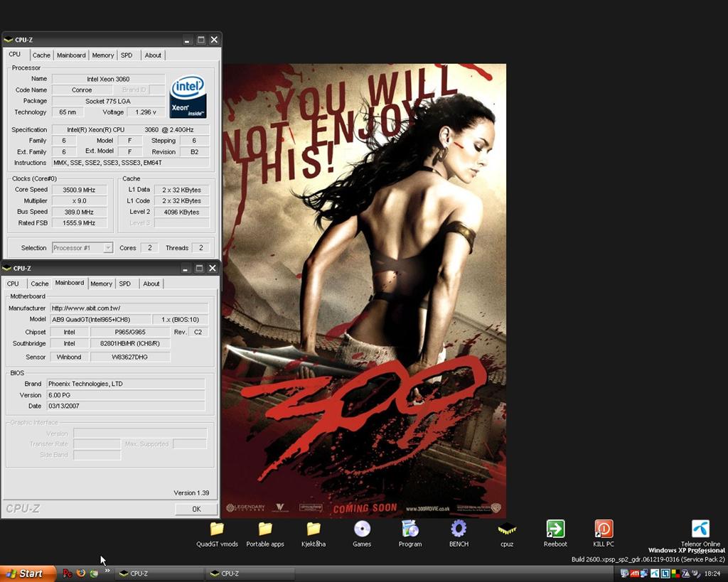Select Memory tab in lower CPU-Z window
This screenshot has height=582, width=728.
point(101,284)
